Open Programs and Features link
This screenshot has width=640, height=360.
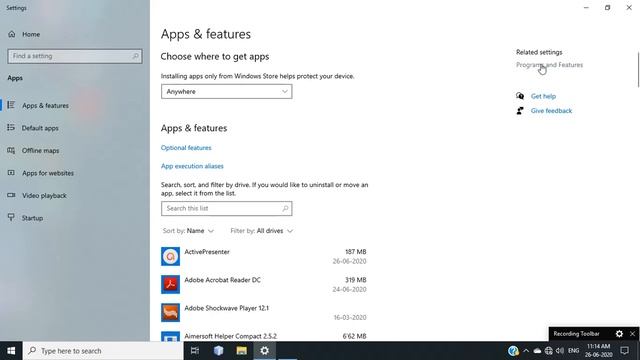click(549, 65)
